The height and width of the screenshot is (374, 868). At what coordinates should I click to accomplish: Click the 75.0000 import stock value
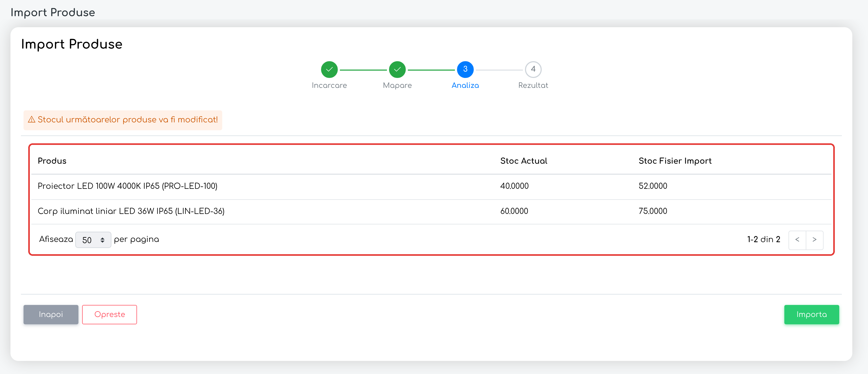click(653, 211)
